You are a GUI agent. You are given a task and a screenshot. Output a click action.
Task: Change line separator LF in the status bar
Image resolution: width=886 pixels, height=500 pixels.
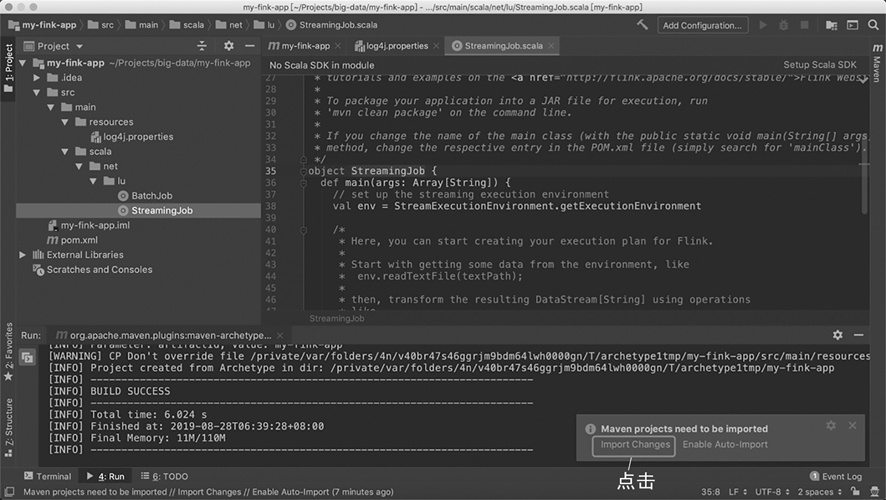click(x=737, y=492)
